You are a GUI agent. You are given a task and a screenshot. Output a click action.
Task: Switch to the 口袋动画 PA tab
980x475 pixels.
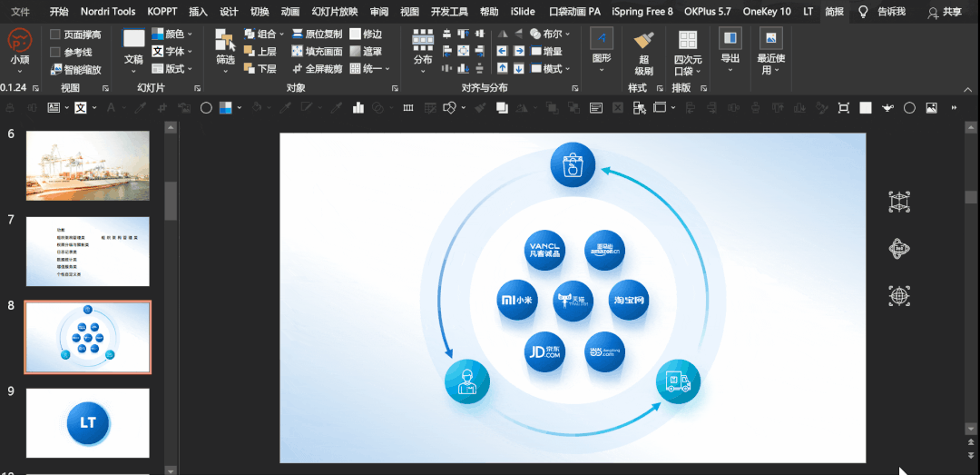point(575,11)
